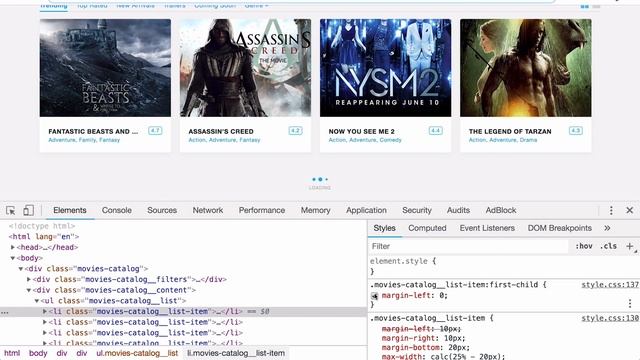
Task: Select the DOM Breakpoints sub-tab
Action: [x=560, y=228]
